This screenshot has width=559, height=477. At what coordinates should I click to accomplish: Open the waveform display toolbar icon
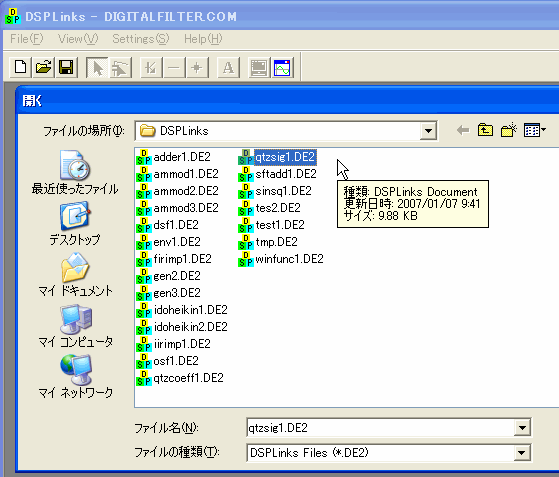[x=282, y=67]
